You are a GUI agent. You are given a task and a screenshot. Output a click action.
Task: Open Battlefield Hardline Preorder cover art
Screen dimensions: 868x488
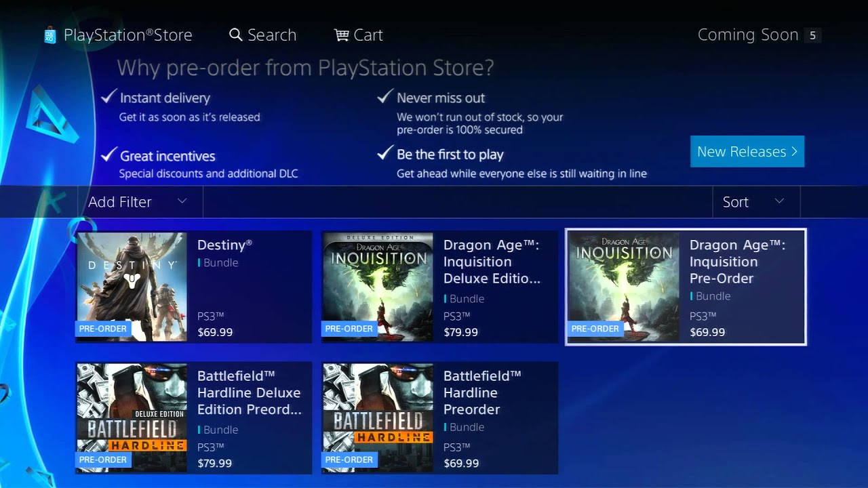click(x=378, y=418)
